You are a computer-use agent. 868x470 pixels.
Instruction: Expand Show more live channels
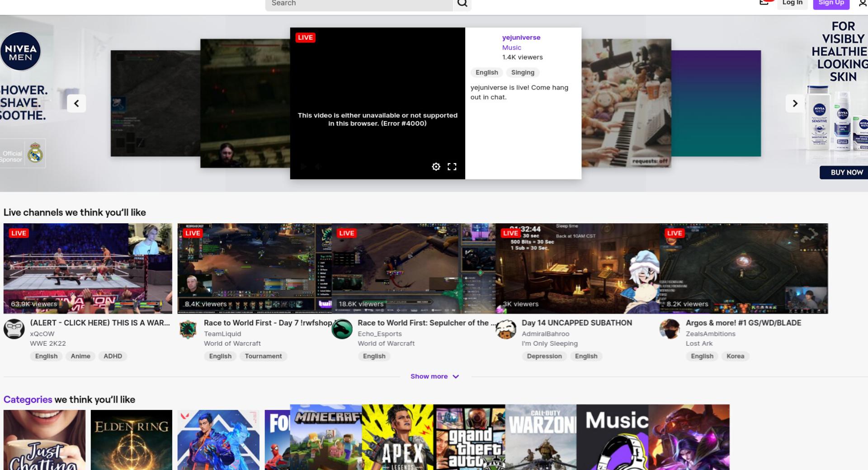434,376
